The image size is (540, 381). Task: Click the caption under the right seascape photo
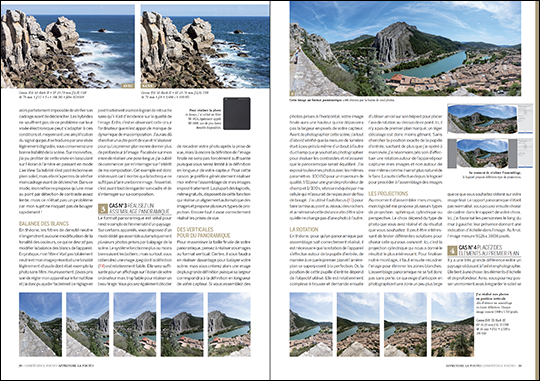click(x=175, y=95)
